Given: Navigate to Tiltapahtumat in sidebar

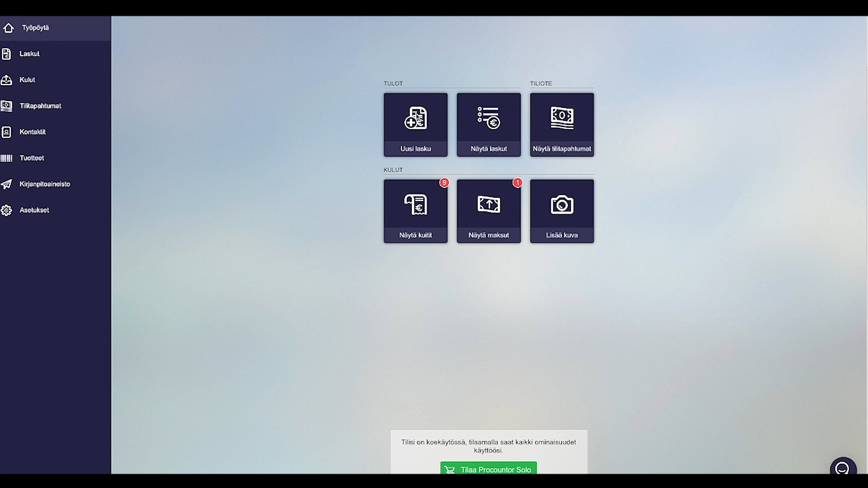Looking at the screenshot, I should 40,106.
